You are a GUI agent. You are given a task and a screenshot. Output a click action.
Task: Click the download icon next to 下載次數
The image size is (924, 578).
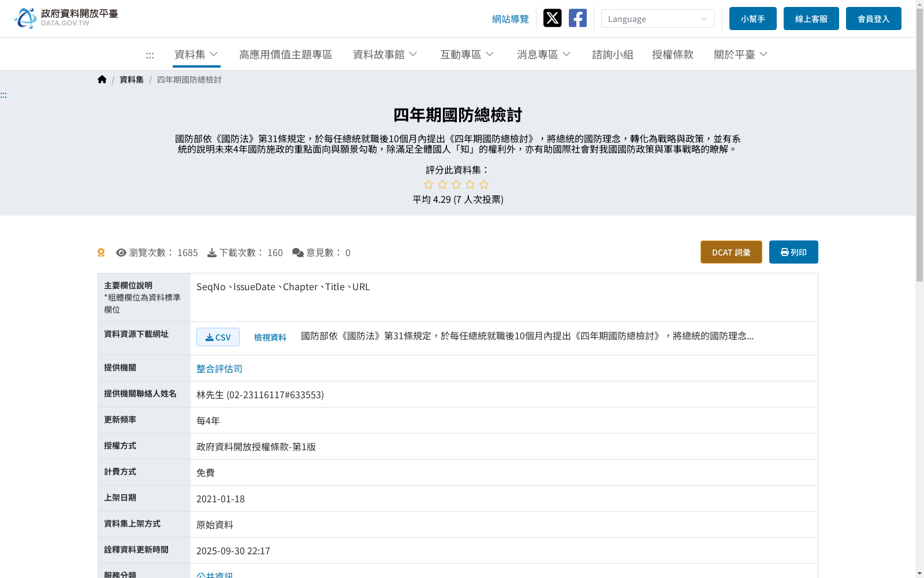(x=213, y=252)
